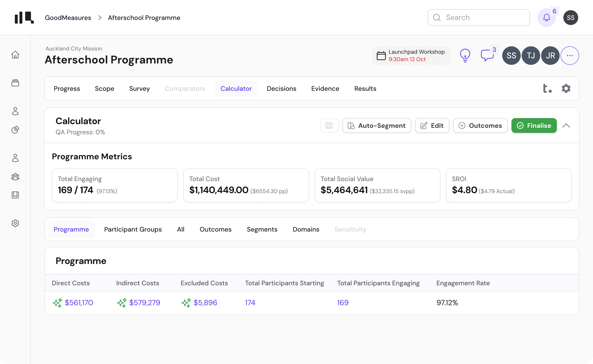Click the pie chart sidebar icon
Image resolution: width=593 pixels, height=364 pixels.
[x=15, y=130]
